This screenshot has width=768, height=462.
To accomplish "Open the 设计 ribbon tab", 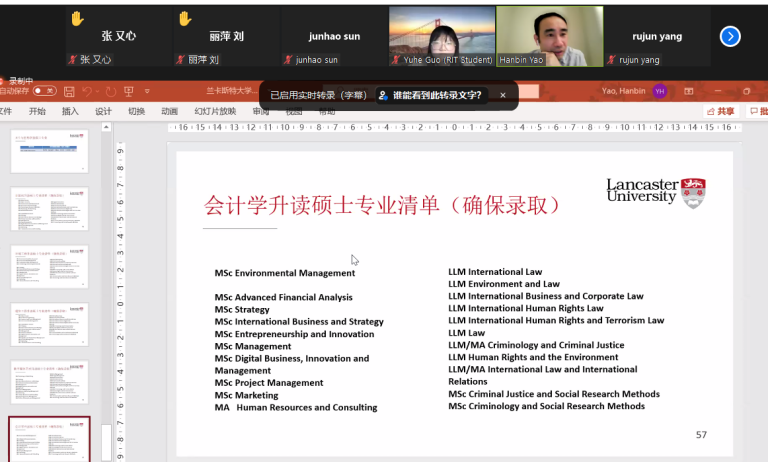I will point(103,111).
